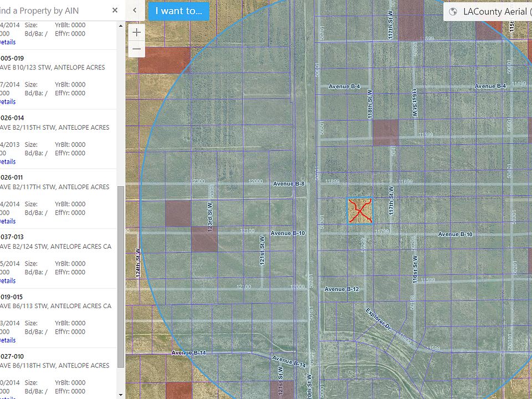This screenshot has height=399, width=532.
Task: Select the parcel number ending 019-015
Action: coord(12,297)
